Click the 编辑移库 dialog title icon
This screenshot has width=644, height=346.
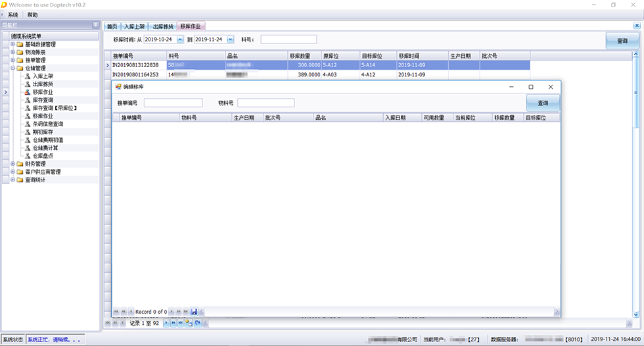point(118,87)
